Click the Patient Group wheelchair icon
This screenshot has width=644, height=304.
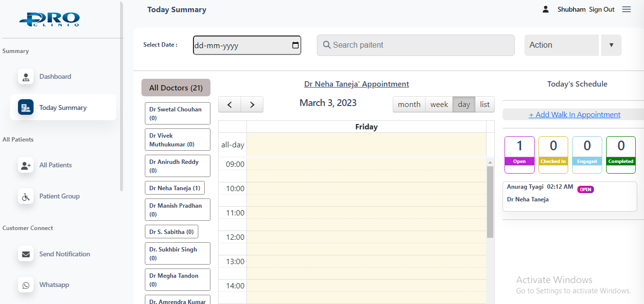(26, 197)
